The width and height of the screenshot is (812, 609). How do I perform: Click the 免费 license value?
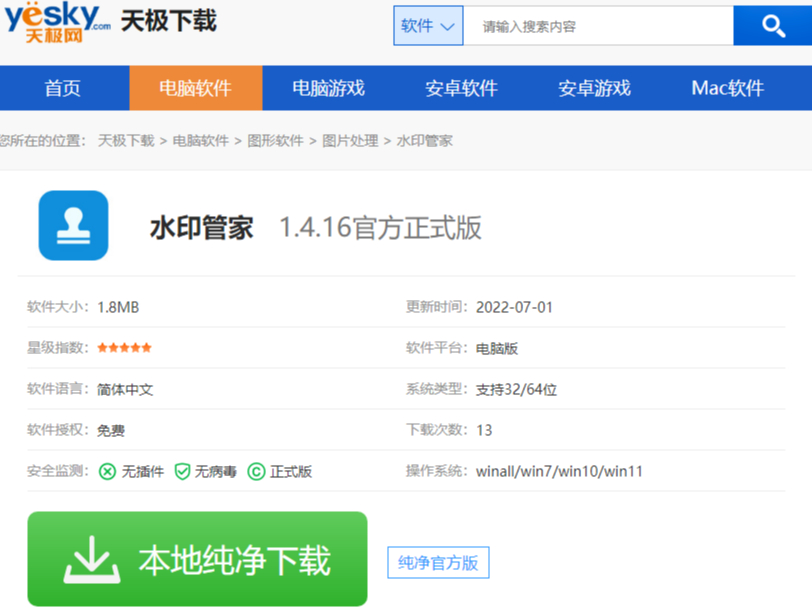(111, 430)
